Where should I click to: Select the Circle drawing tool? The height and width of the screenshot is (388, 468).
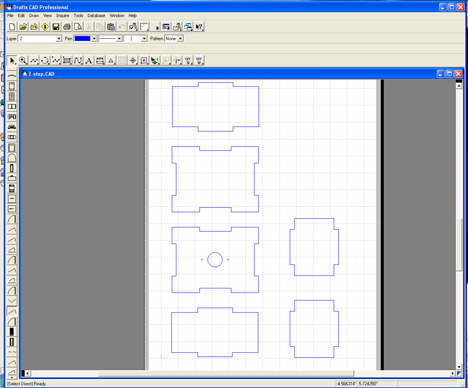click(45, 61)
